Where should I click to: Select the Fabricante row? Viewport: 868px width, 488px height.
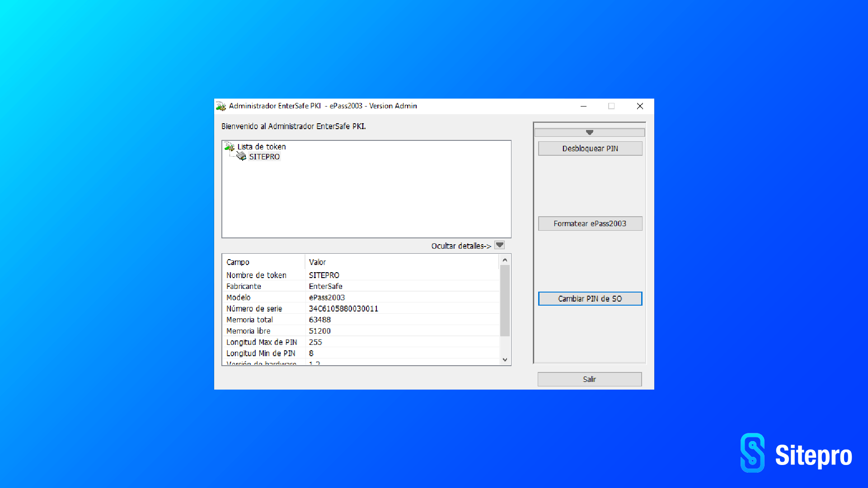coord(361,286)
